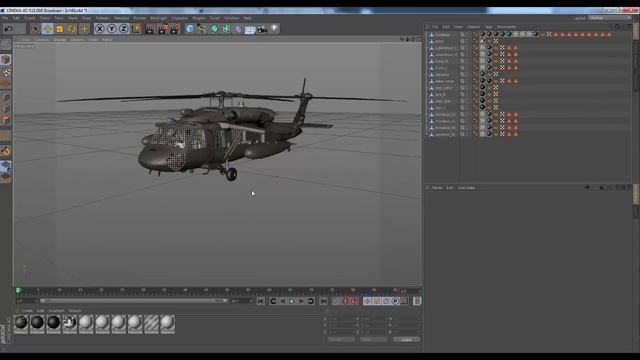Select the Live Selection arrow tool

(x=35, y=29)
